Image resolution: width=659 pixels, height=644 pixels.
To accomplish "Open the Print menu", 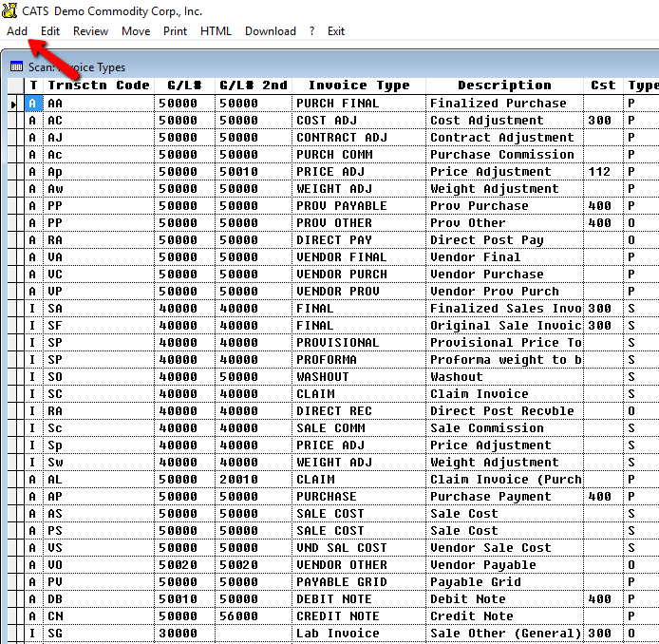I will coord(175,31).
